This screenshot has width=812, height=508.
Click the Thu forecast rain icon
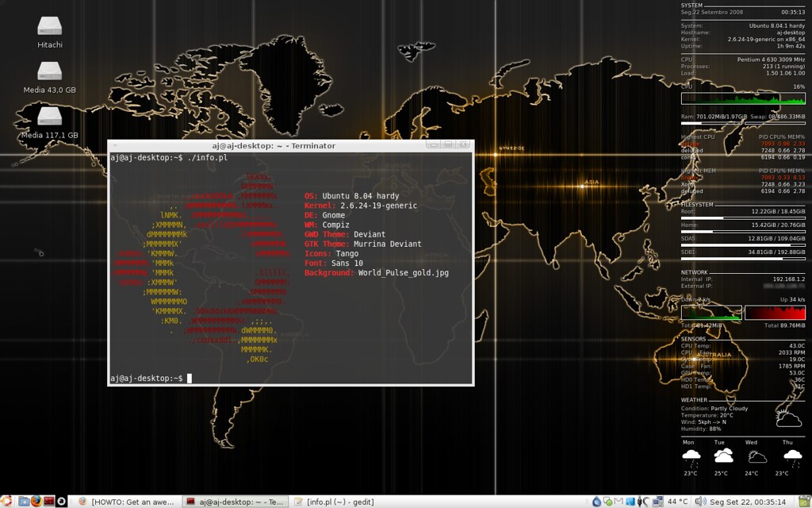(792, 457)
